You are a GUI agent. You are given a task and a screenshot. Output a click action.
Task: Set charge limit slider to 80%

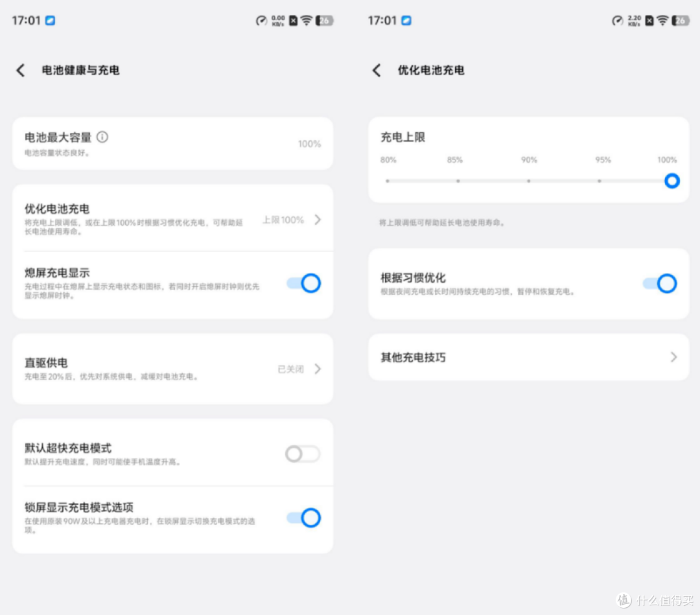(388, 181)
